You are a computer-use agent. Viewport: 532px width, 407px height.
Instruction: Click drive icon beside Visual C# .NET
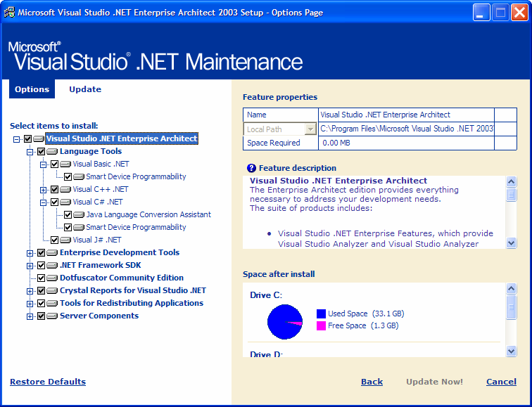click(x=65, y=202)
